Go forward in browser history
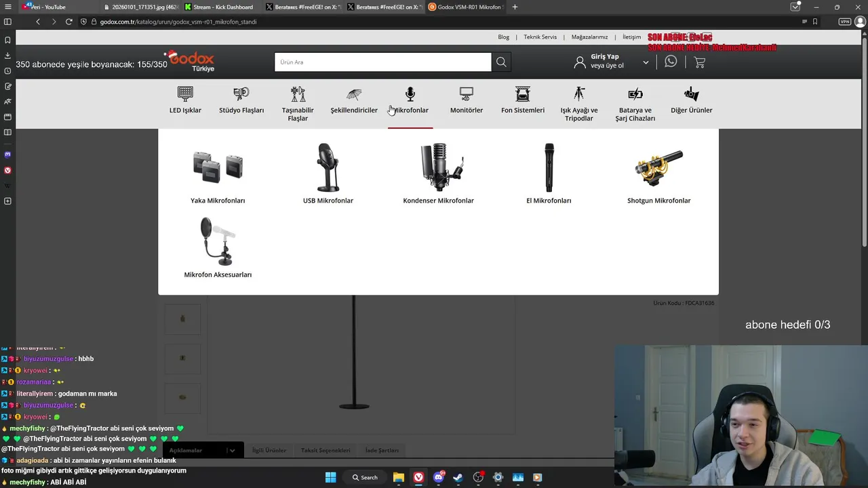 pyautogui.click(x=54, y=22)
